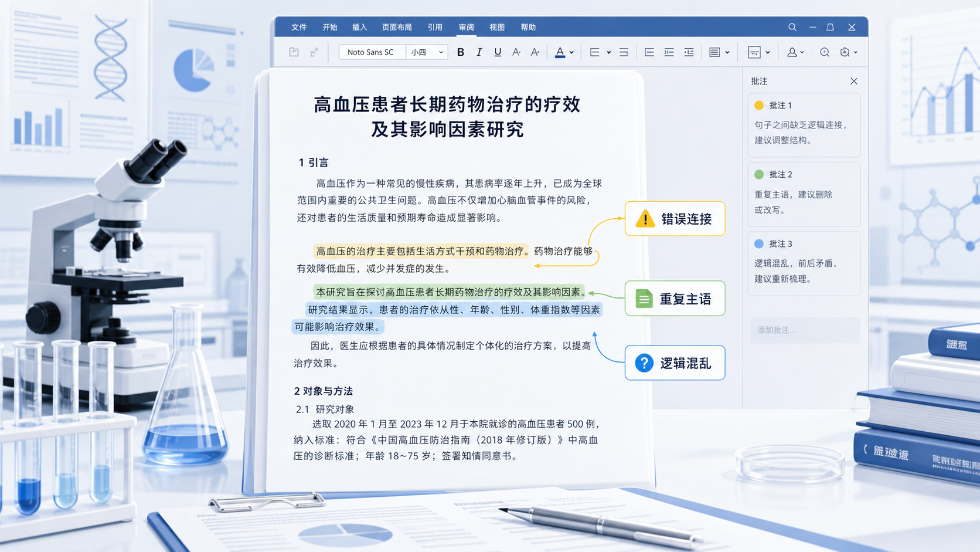Click the font color A icon

click(x=560, y=52)
